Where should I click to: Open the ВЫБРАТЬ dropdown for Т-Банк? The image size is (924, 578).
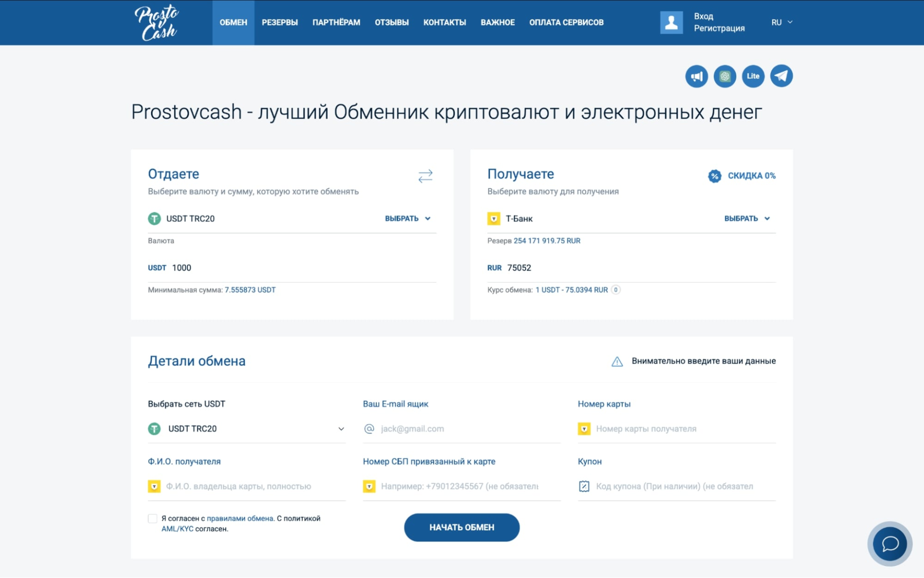click(x=747, y=218)
